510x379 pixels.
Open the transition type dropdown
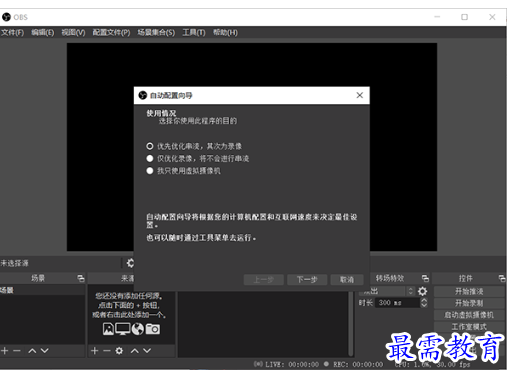(x=387, y=291)
